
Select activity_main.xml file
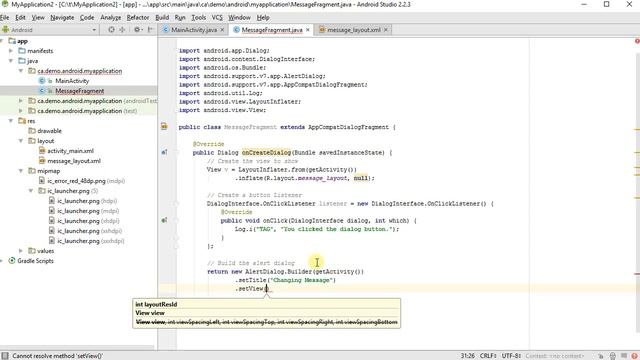click(70, 151)
